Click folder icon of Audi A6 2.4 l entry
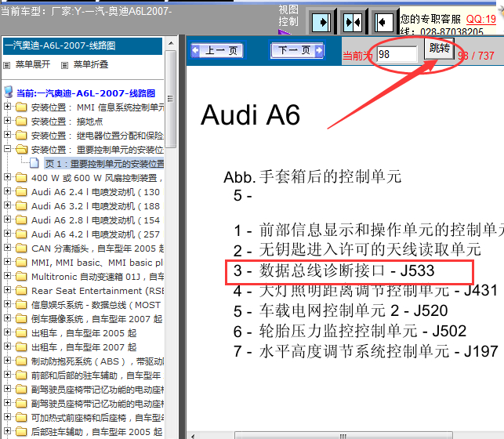 tap(21, 191)
